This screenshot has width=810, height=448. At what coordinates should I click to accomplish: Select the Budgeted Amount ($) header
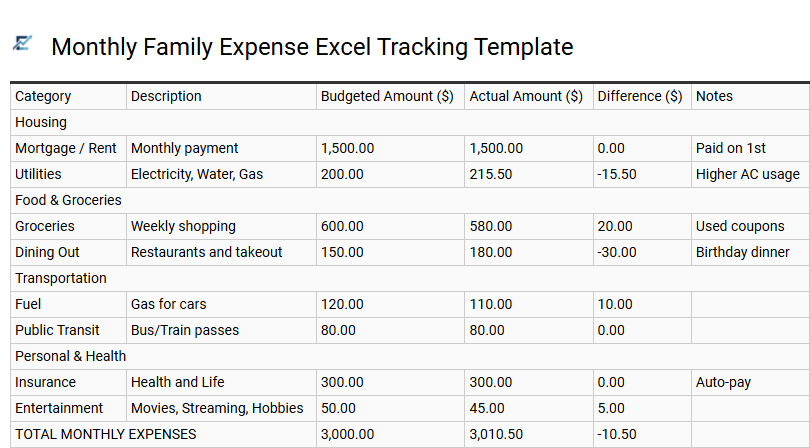click(x=391, y=96)
